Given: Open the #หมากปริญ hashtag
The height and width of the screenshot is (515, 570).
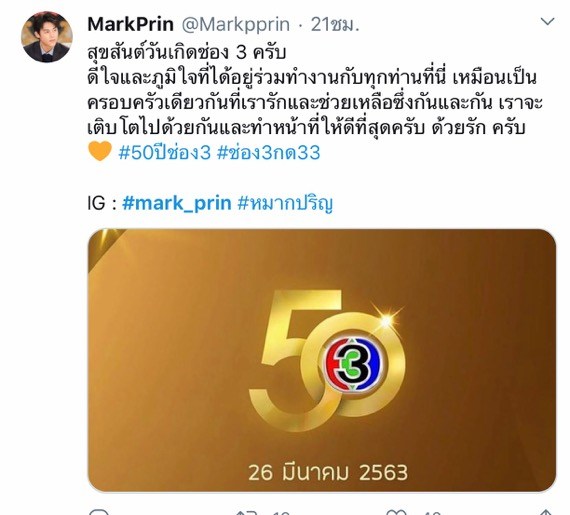Looking at the screenshot, I should (x=285, y=204).
